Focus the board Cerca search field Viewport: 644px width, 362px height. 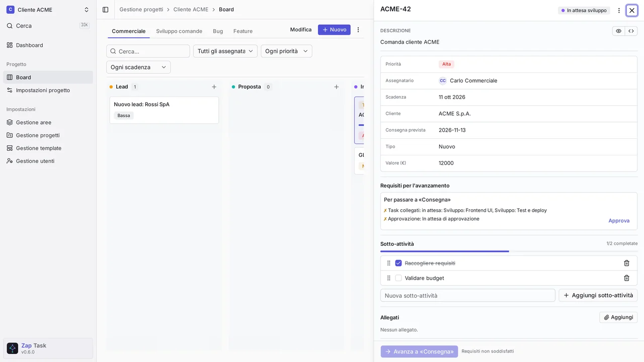pos(148,51)
